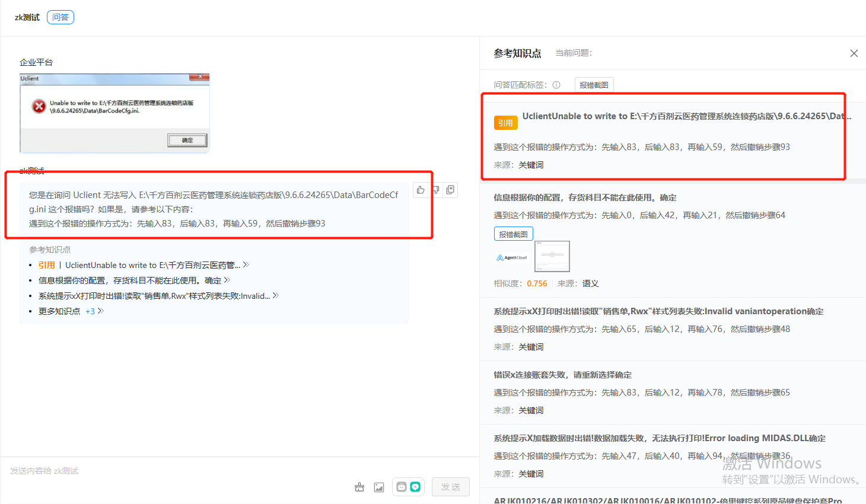The width and height of the screenshot is (866, 504).
Task: Click the similarity value 0.756
Action: point(537,283)
